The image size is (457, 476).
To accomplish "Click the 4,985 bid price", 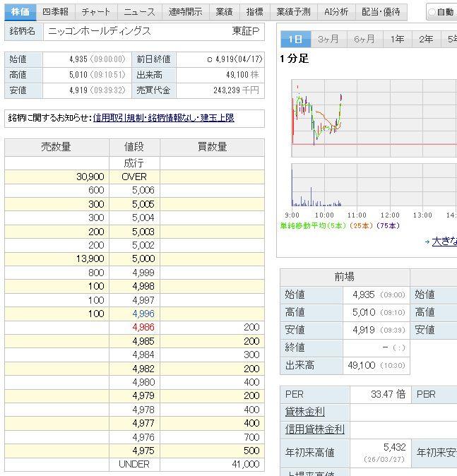I will click(143, 341).
